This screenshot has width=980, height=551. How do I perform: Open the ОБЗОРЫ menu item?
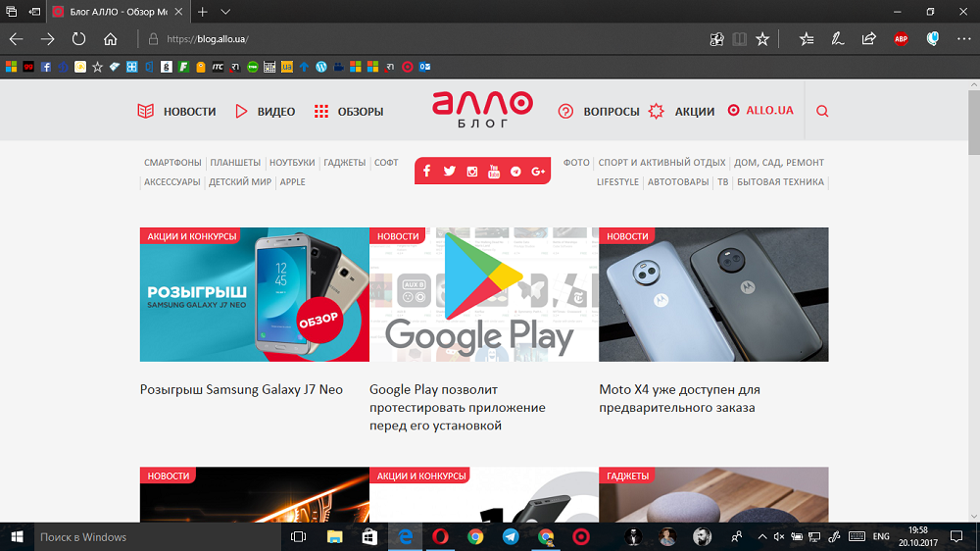pos(349,112)
